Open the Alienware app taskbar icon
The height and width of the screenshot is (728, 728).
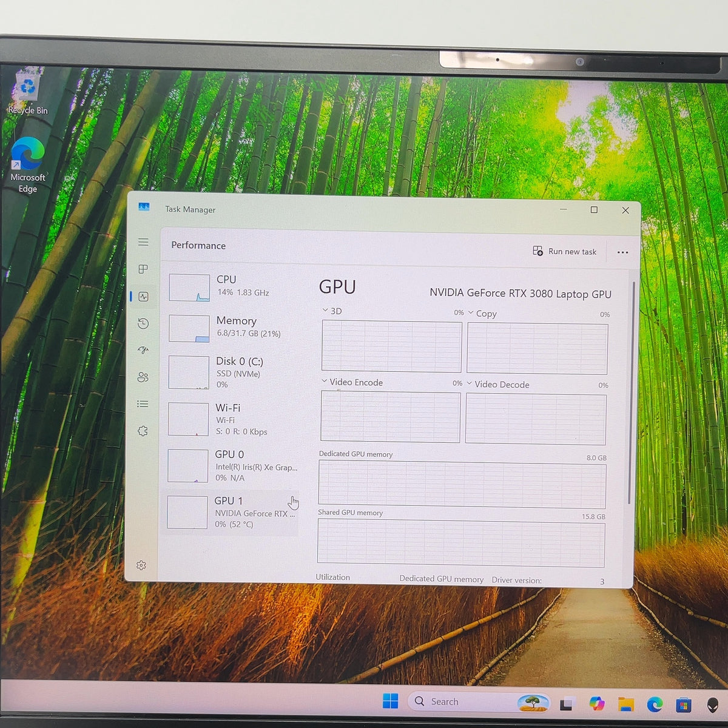[713, 705]
